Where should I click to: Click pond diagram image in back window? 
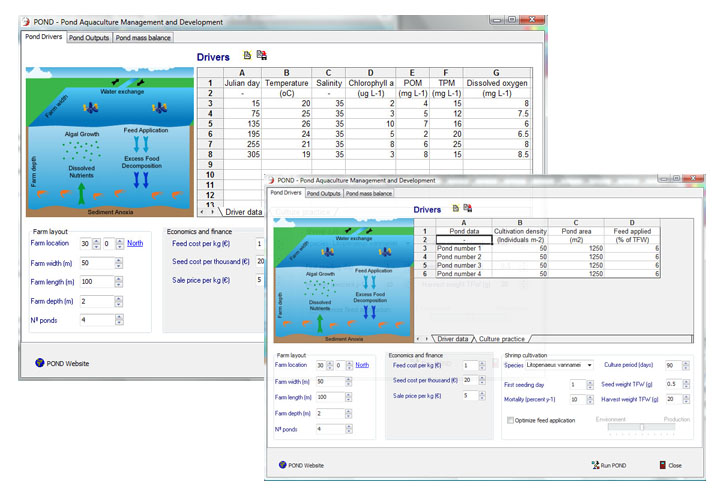tap(110, 142)
